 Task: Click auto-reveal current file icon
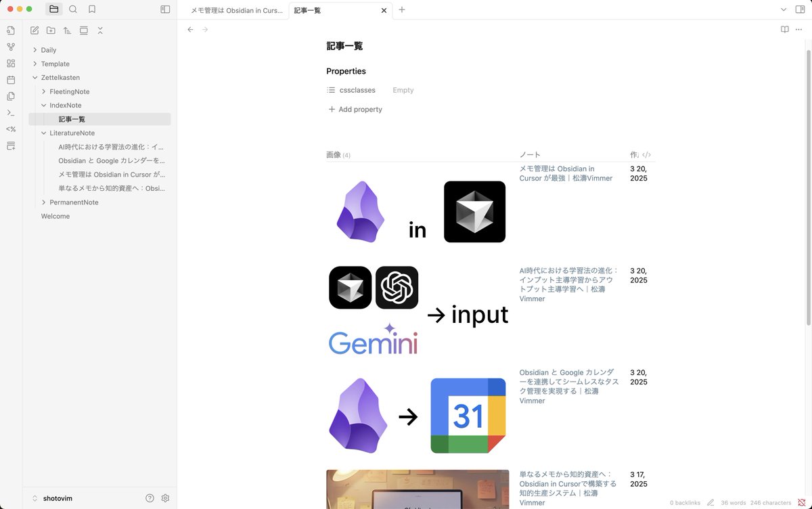[x=84, y=30]
